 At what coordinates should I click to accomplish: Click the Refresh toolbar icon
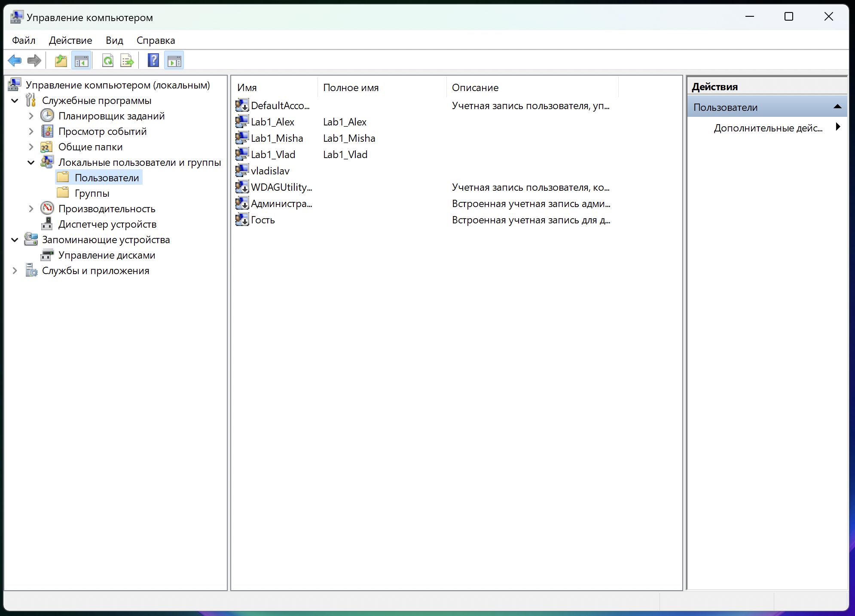tap(108, 61)
